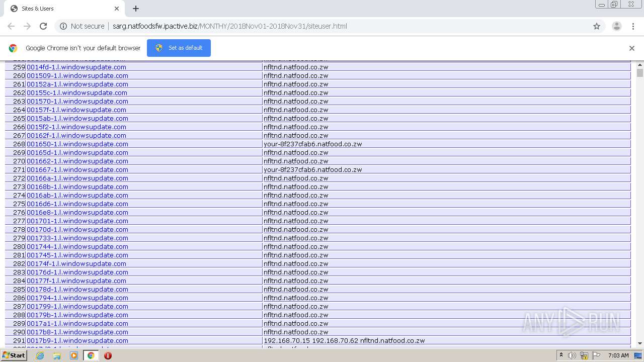Open link 001570-1.l.windowsupdate.com
This screenshot has height=362, width=644.
tap(77, 101)
